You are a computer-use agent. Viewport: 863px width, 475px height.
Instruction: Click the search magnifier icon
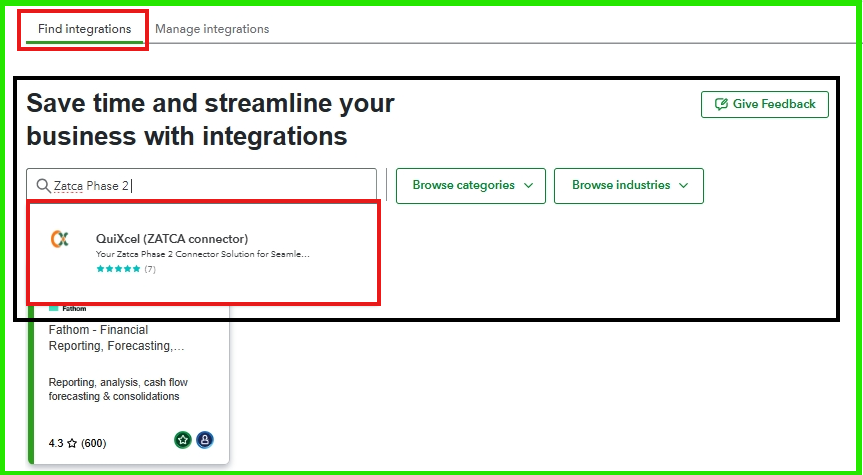click(43, 185)
